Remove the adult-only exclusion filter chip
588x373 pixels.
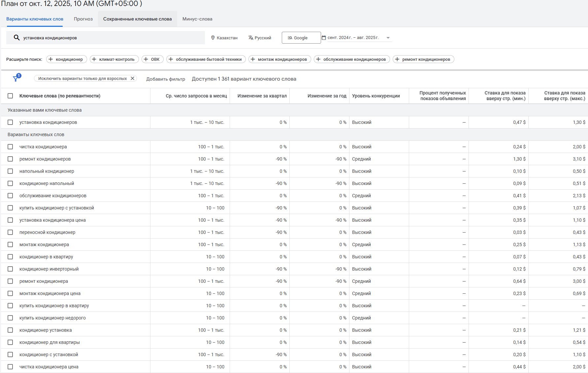pos(132,78)
